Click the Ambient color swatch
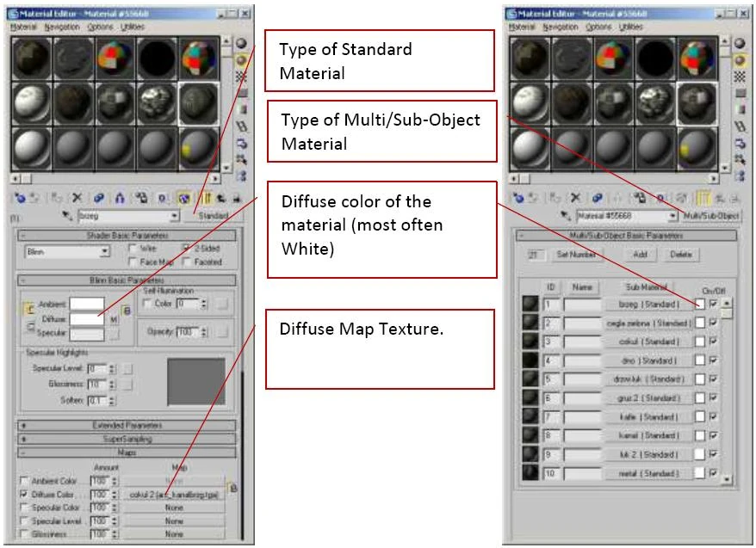 (x=87, y=304)
